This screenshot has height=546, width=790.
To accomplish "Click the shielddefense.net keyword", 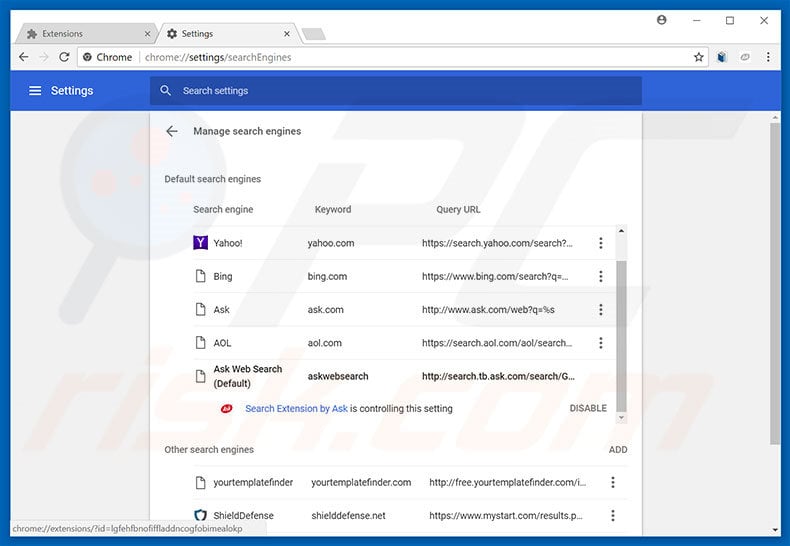I will [x=348, y=515].
